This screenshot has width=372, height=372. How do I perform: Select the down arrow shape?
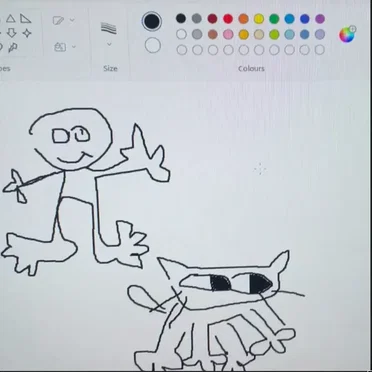click(x=11, y=33)
